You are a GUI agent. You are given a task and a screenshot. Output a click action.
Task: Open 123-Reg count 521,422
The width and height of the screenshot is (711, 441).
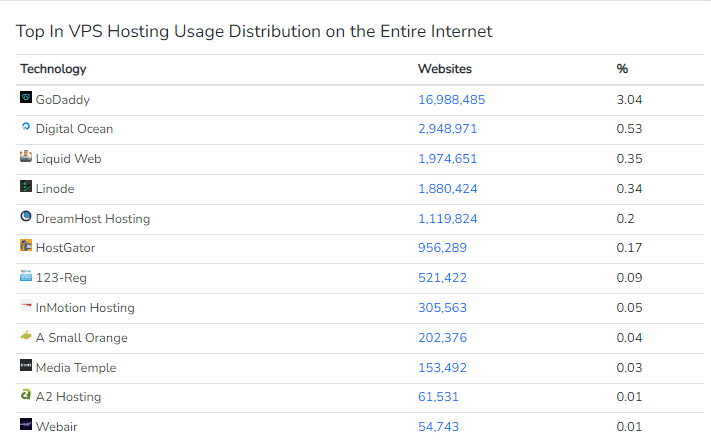coord(442,277)
